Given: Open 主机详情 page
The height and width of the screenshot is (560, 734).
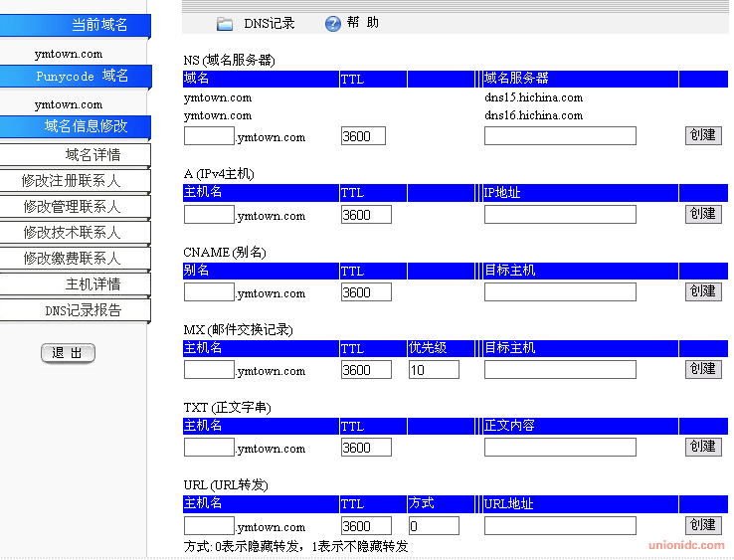Looking at the screenshot, I should [x=75, y=283].
